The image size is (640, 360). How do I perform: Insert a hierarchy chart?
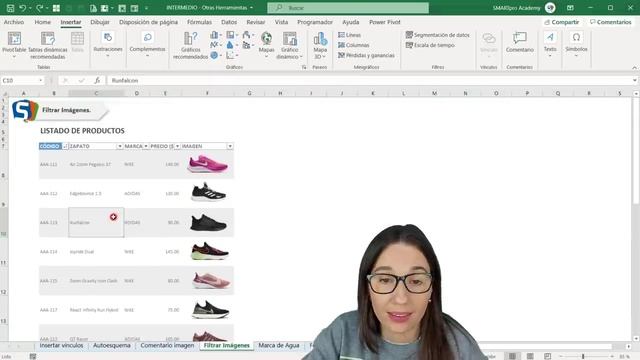(x=232, y=35)
